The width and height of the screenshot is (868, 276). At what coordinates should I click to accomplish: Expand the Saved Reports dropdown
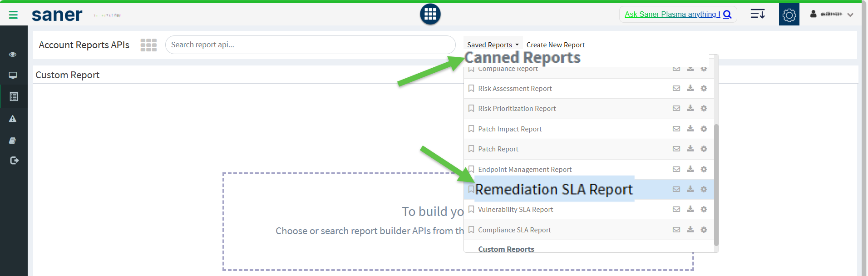[x=493, y=45]
